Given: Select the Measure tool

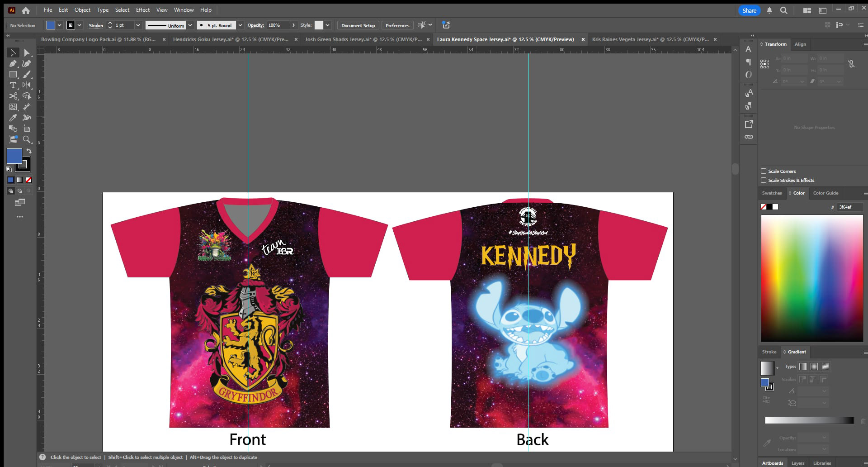Looking at the screenshot, I should [x=27, y=107].
